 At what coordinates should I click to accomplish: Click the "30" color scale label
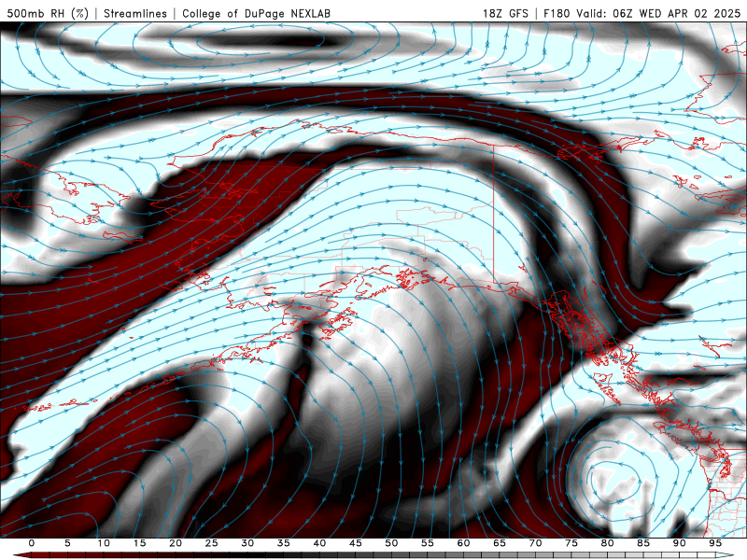(x=247, y=543)
